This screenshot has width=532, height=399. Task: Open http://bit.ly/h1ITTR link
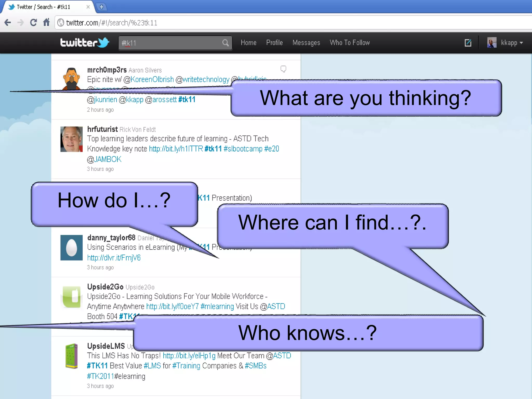tap(176, 149)
